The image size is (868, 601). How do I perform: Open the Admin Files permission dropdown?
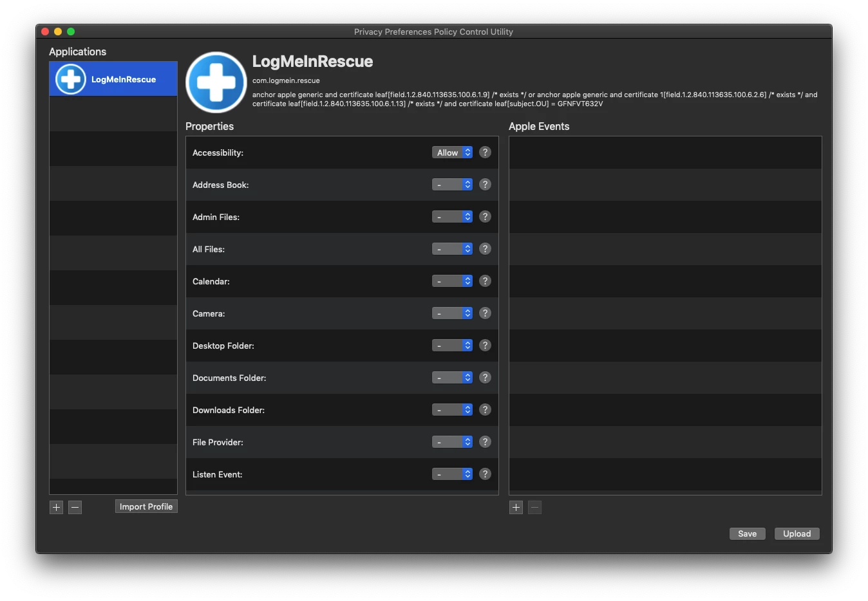452,217
